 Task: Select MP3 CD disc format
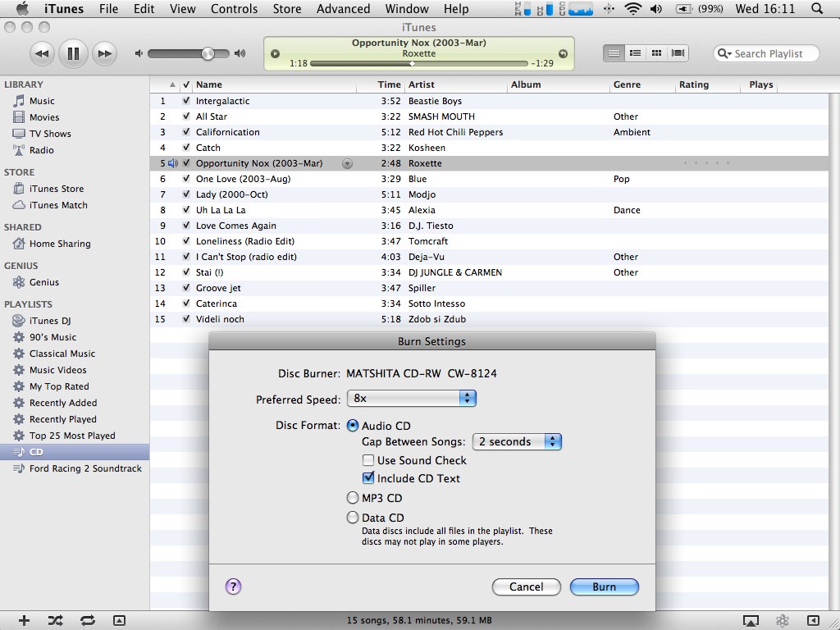pyautogui.click(x=353, y=498)
